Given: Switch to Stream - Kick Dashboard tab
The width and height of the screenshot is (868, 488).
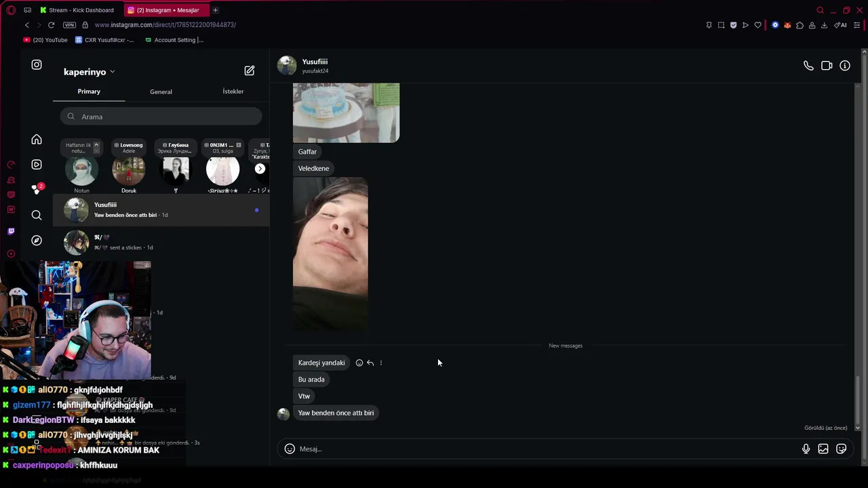Looking at the screenshot, I should click(77, 10).
